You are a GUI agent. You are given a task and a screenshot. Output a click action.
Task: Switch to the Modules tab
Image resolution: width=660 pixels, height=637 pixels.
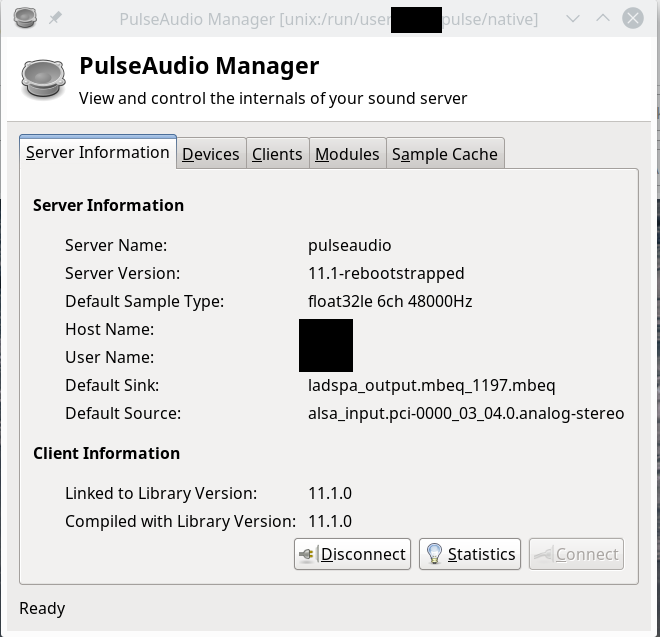tap(347, 154)
